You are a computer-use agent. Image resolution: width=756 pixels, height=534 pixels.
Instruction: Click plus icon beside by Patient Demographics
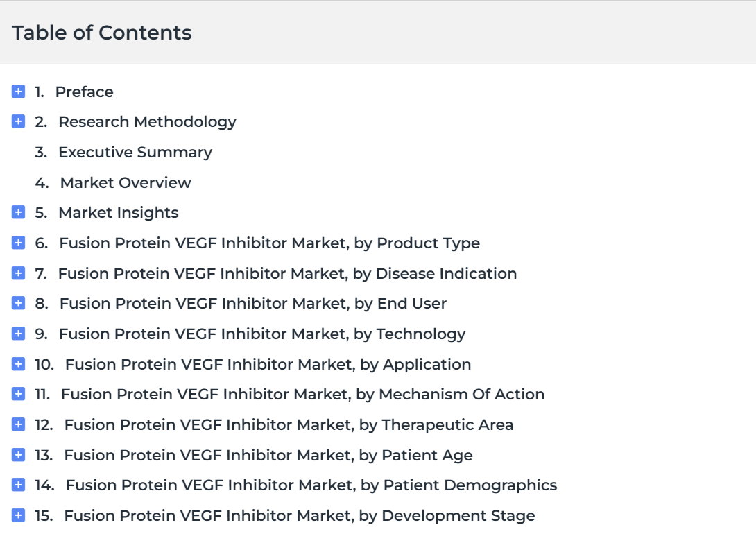(x=18, y=484)
